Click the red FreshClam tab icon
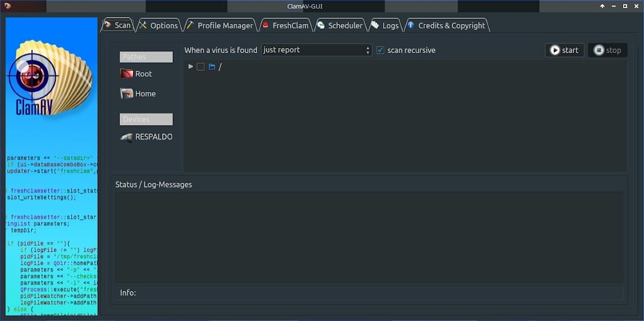This screenshot has width=644, height=321. pos(265,25)
